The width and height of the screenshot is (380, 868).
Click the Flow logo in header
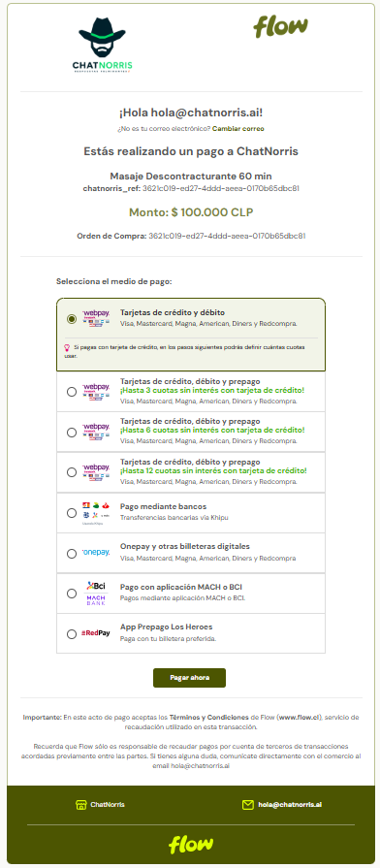point(281,26)
